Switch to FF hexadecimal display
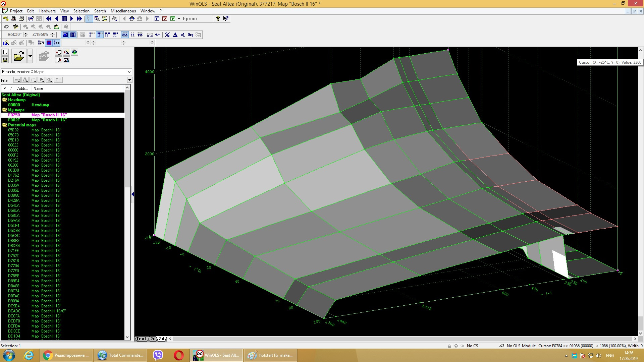 tap(132, 35)
